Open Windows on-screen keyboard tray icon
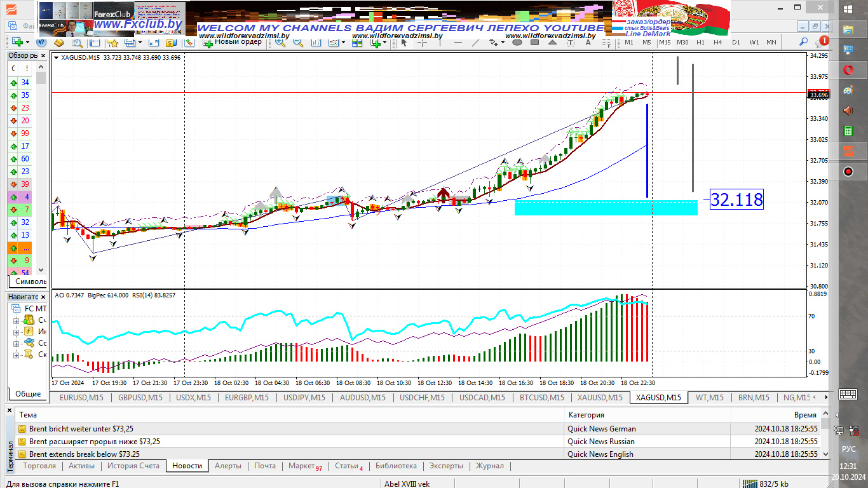The height and width of the screenshot is (488, 868). pos(848,394)
